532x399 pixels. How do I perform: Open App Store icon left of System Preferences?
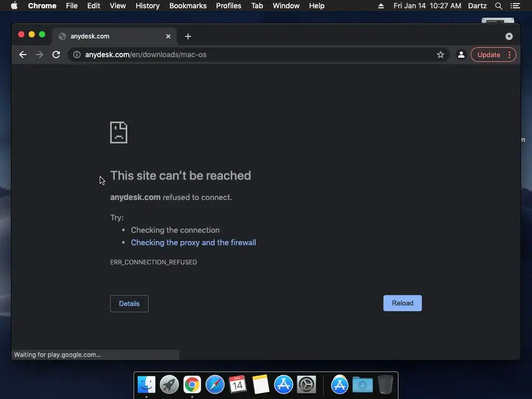[x=283, y=384]
